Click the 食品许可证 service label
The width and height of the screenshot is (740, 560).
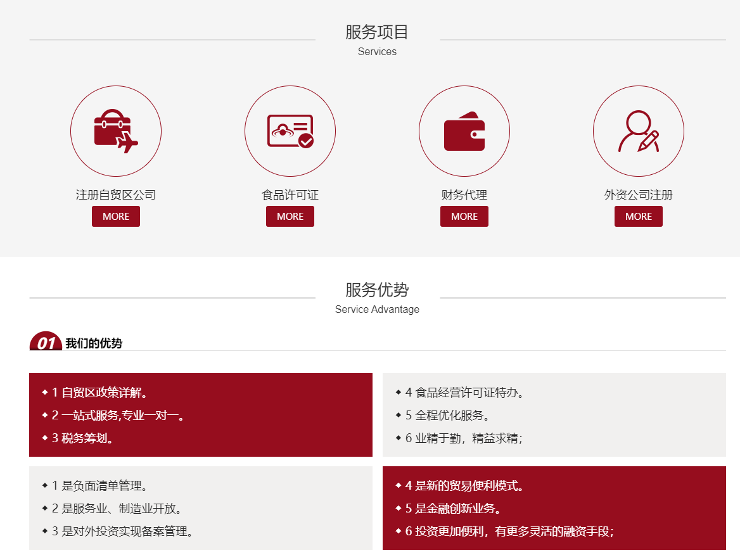(290, 195)
